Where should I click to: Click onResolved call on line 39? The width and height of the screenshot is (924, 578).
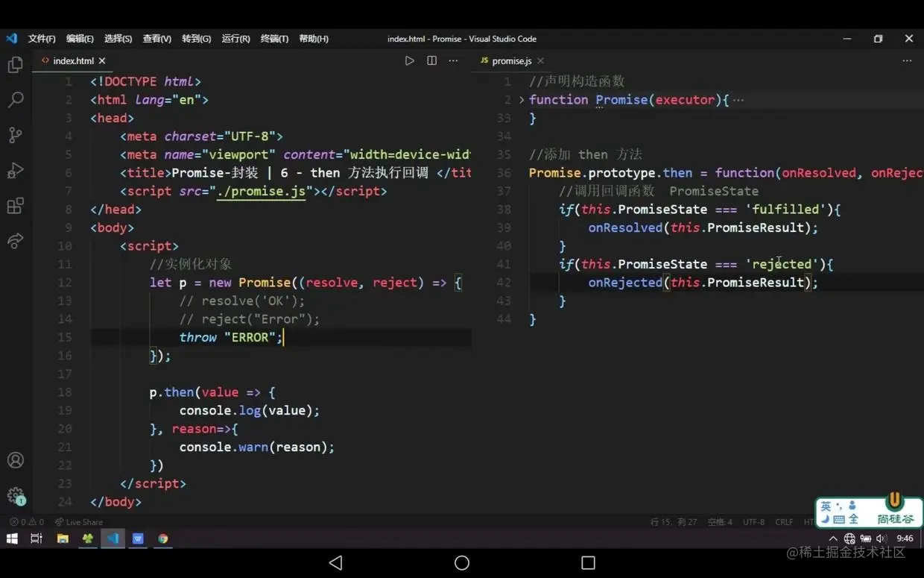tap(703, 227)
